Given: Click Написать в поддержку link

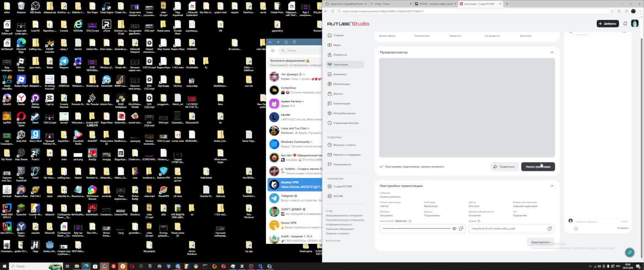Looking at the screenshot, I should pyautogui.click(x=344, y=155).
